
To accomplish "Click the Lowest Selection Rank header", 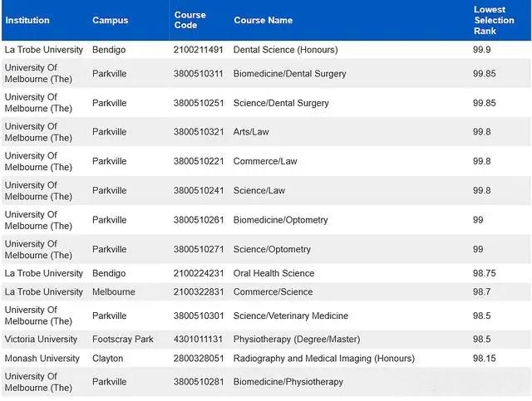I will click(494, 20).
